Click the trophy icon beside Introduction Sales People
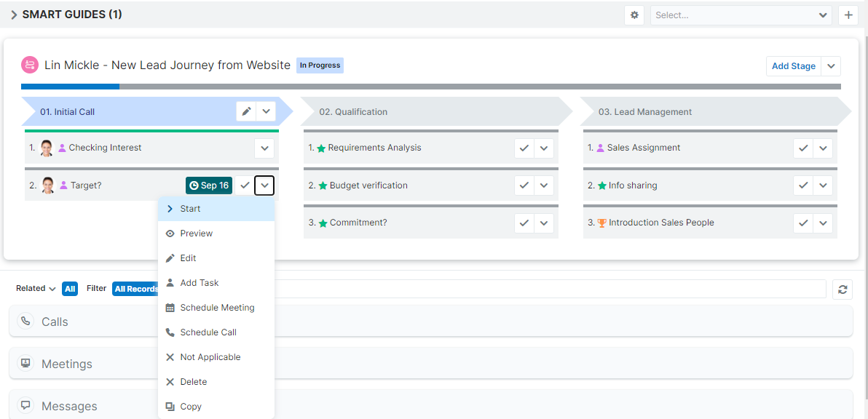 pos(602,223)
